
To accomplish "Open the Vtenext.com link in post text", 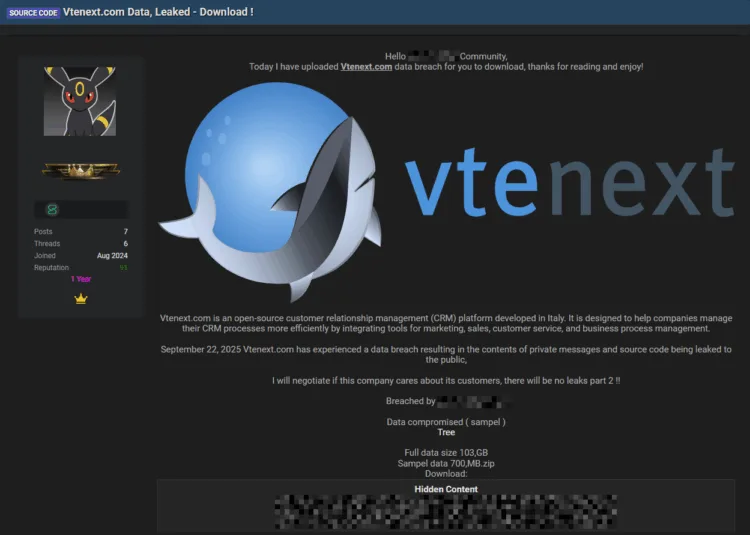I will (x=366, y=67).
